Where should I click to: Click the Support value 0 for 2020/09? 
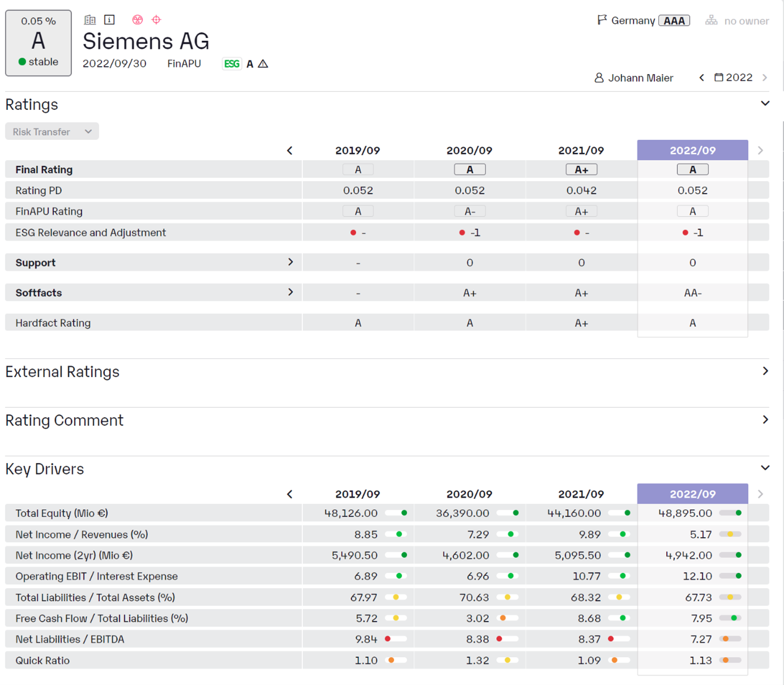470,263
